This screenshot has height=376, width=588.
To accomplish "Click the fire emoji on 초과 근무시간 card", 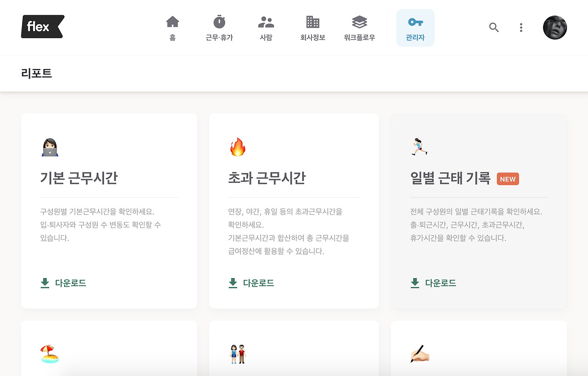I will pos(237,147).
